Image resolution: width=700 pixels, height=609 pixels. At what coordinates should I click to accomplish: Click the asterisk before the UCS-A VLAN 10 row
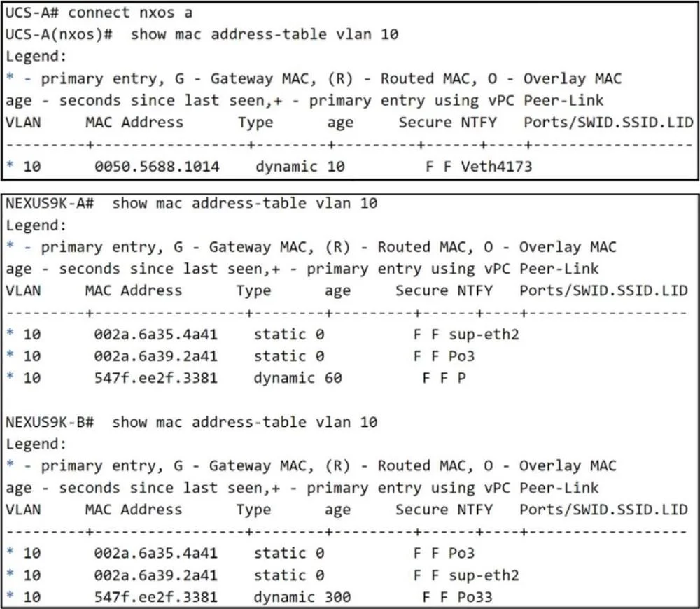tap(10, 164)
